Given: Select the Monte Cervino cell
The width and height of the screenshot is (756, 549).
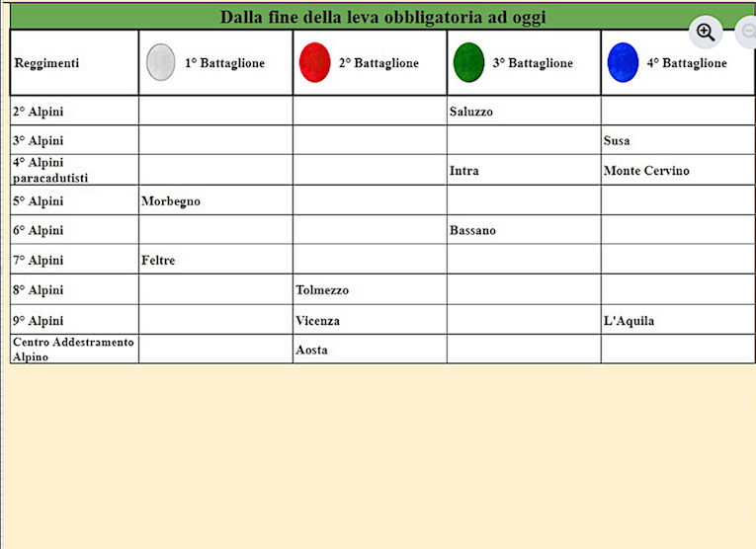Looking at the screenshot, I should (x=646, y=171).
